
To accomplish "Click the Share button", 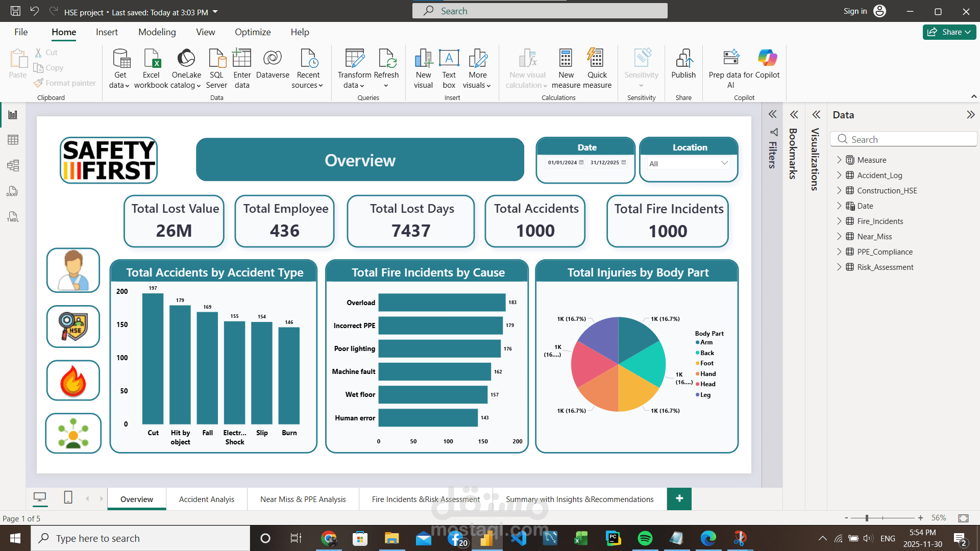I will 948,32.
